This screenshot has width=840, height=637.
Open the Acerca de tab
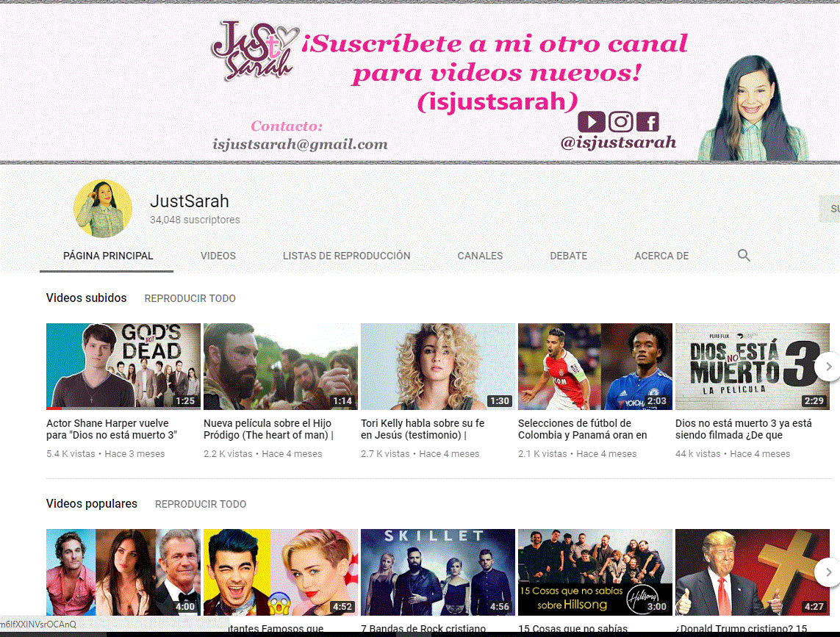pos(661,256)
